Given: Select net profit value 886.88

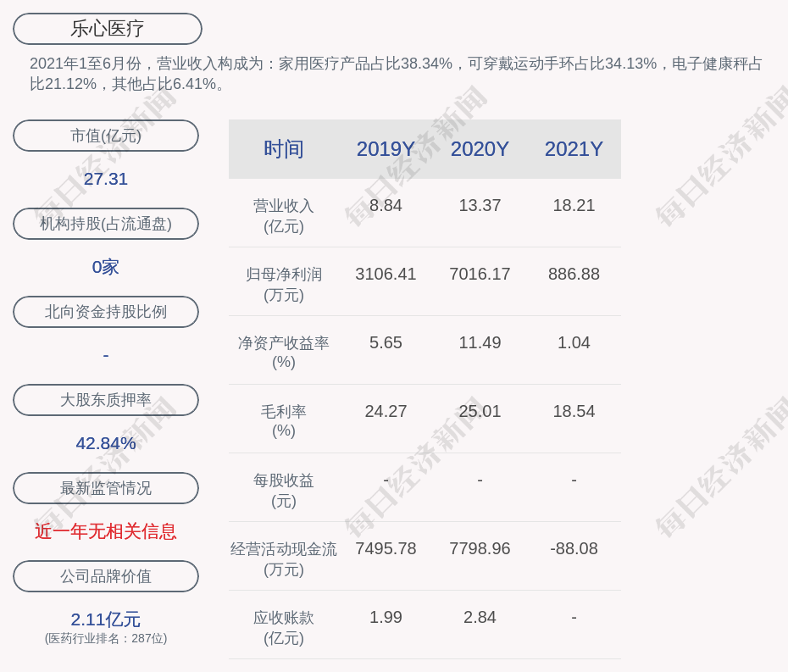Looking at the screenshot, I should click(574, 274).
